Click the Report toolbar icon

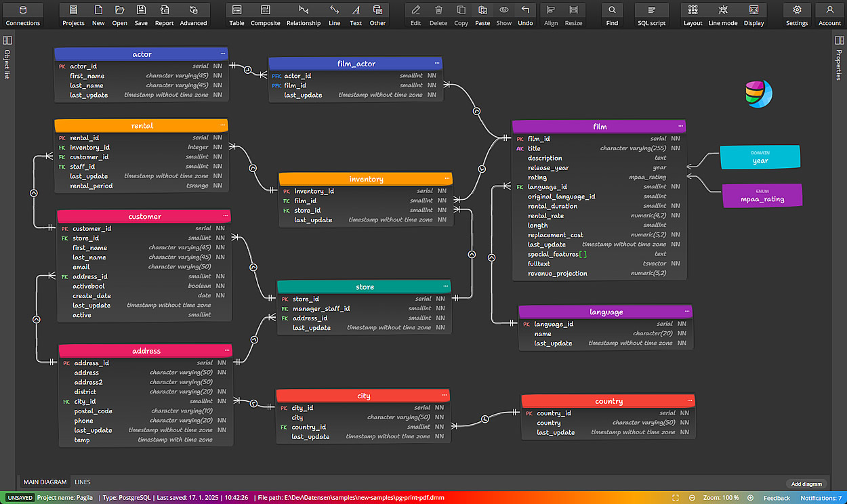164,15
